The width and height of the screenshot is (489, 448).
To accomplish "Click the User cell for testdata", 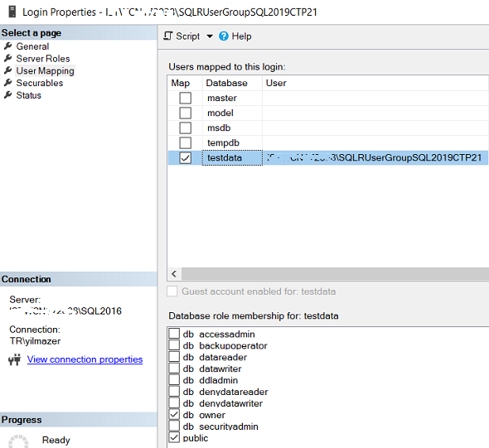I will tap(375, 157).
